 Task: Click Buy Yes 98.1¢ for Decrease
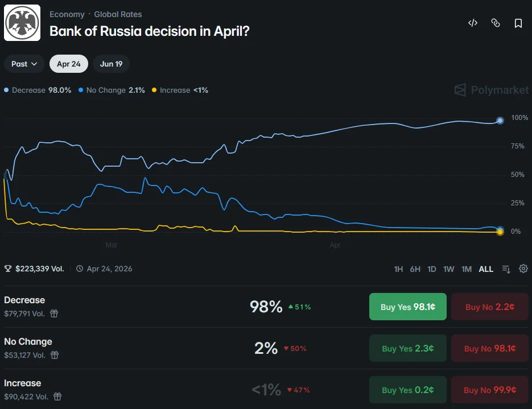(x=408, y=307)
